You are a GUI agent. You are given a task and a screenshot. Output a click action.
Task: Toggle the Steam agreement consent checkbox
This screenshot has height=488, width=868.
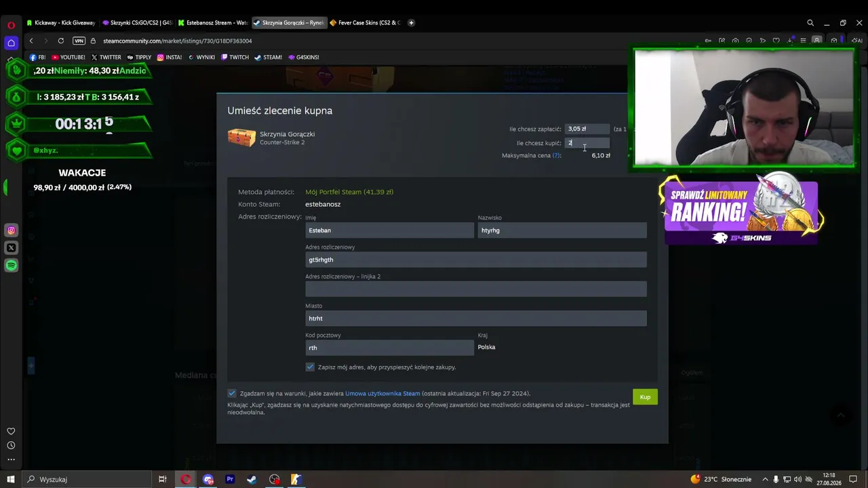[232, 393]
